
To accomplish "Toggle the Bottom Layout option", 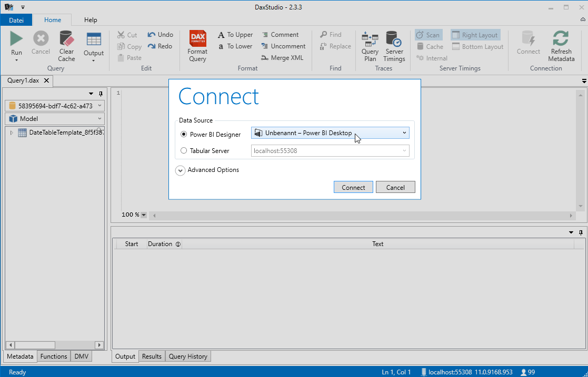I will coord(478,46).
